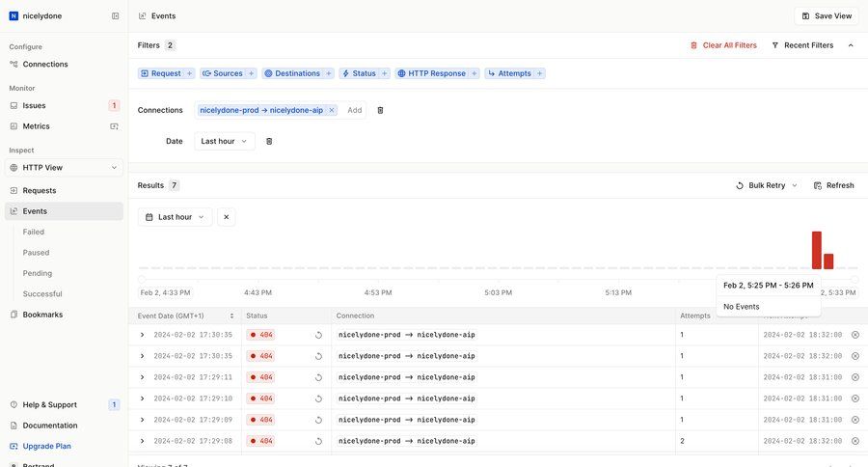Click the Connection column header
This screenshot has height=467, width=868.
(355, 316)
